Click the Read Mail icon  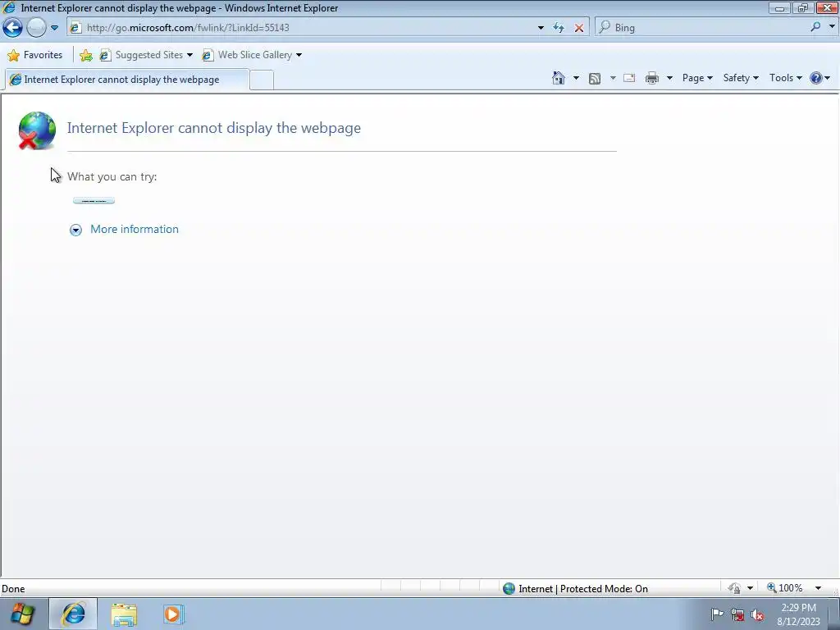coord(629,78)
